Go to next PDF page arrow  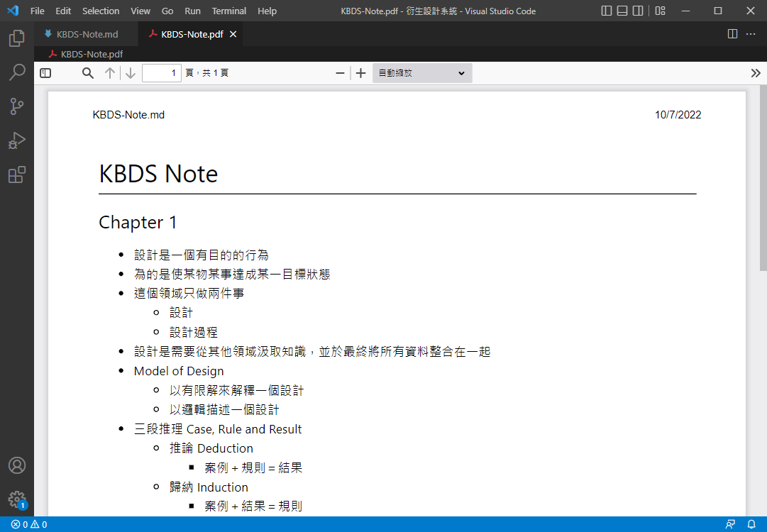[130, 73]
